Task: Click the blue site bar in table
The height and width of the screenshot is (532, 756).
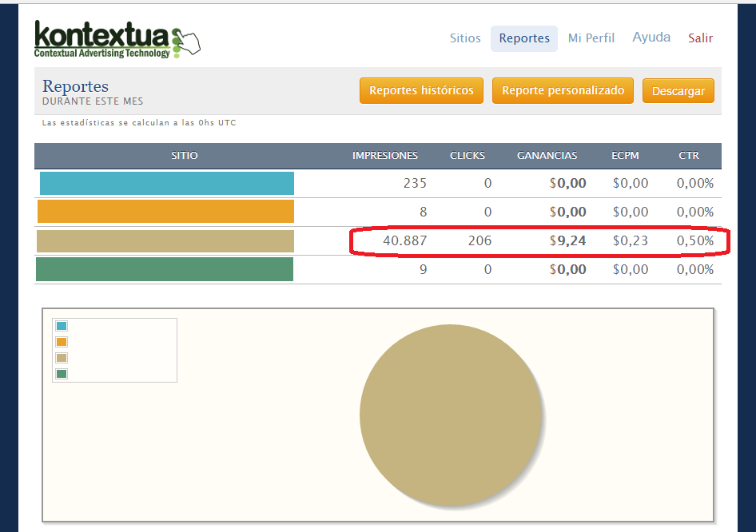Action: click(x=167, y=183)
